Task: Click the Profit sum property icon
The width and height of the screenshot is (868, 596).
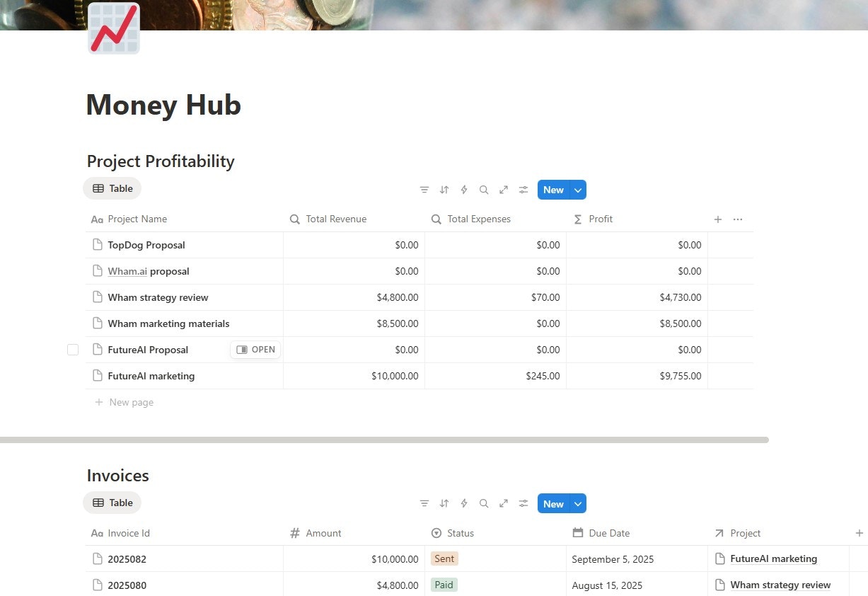Action: 579,219
